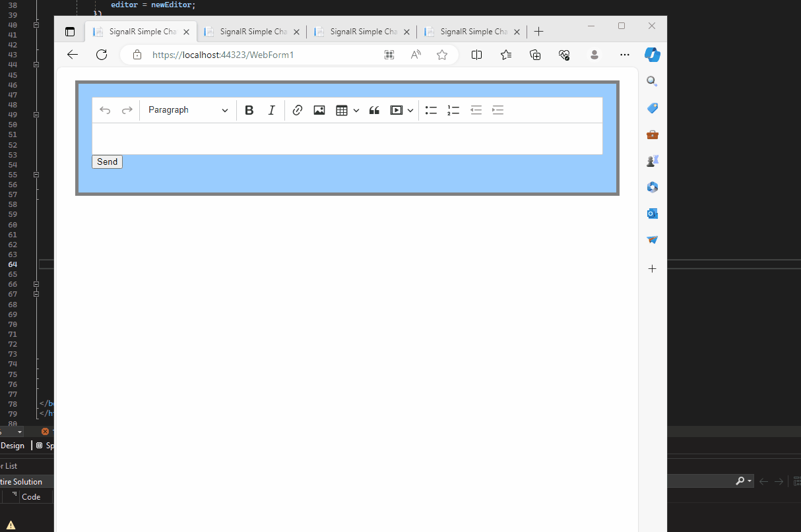The image size is (801, 532).
Task: Create a numbered list
Action: (453, 110)
